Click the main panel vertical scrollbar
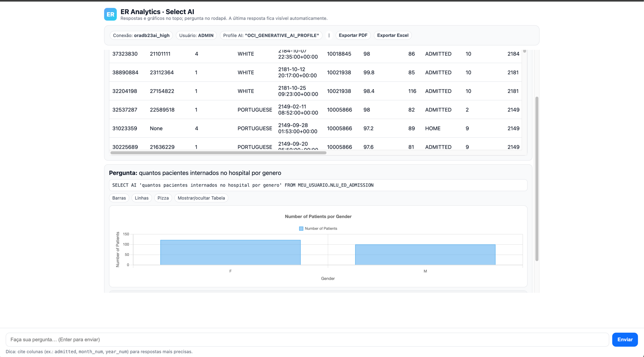Screen dimensions: 644x357 pos(537,179)
